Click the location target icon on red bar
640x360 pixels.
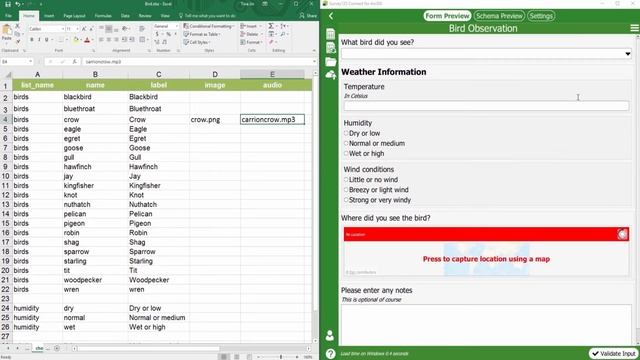tap(622, 234)
